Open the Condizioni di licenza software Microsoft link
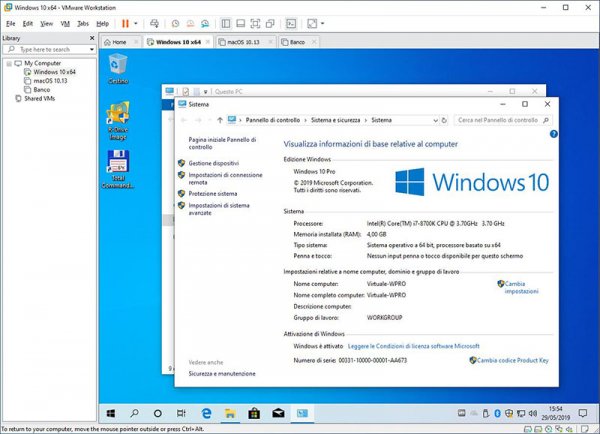This screenshot has height=434, width=600. 413,346
